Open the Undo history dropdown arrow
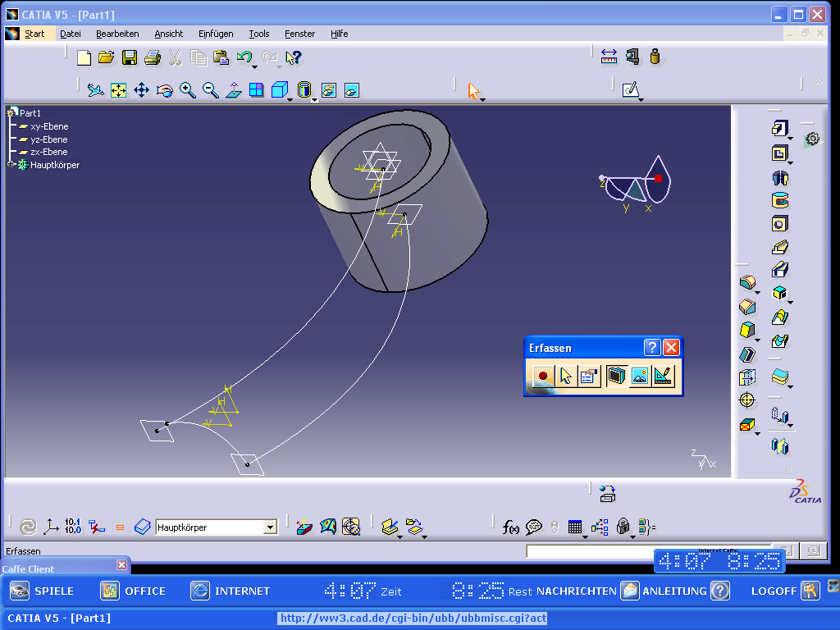840x630 pixels. click(254, 67)
